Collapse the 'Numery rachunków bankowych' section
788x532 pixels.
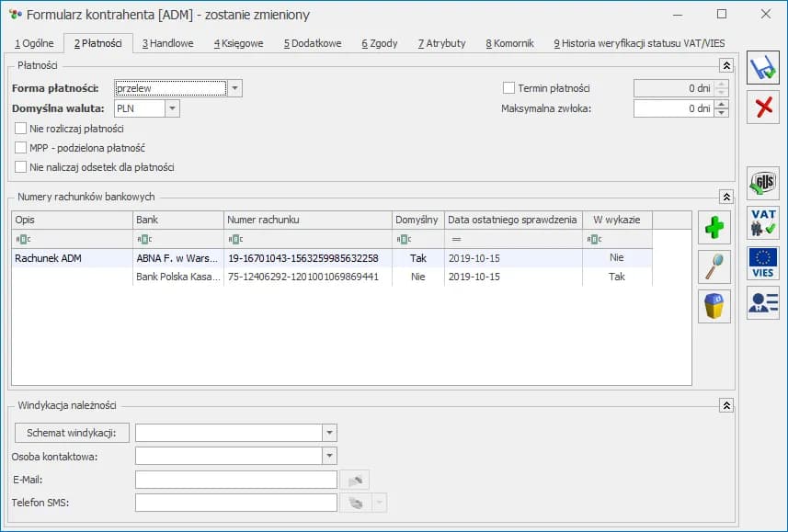coord(726,197)
